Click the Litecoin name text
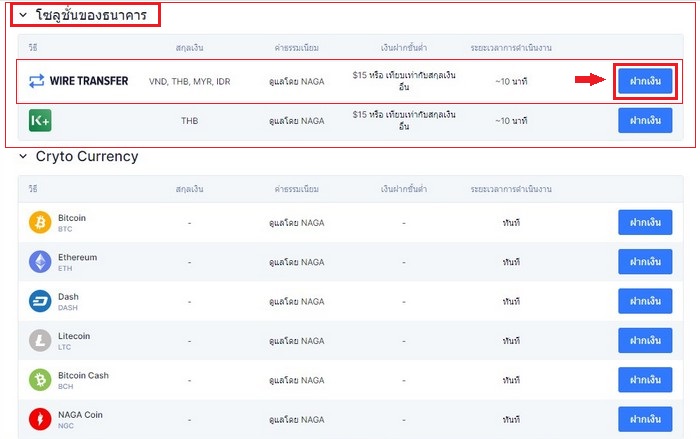This screenshot has height=439, width=700. (74, 336)
